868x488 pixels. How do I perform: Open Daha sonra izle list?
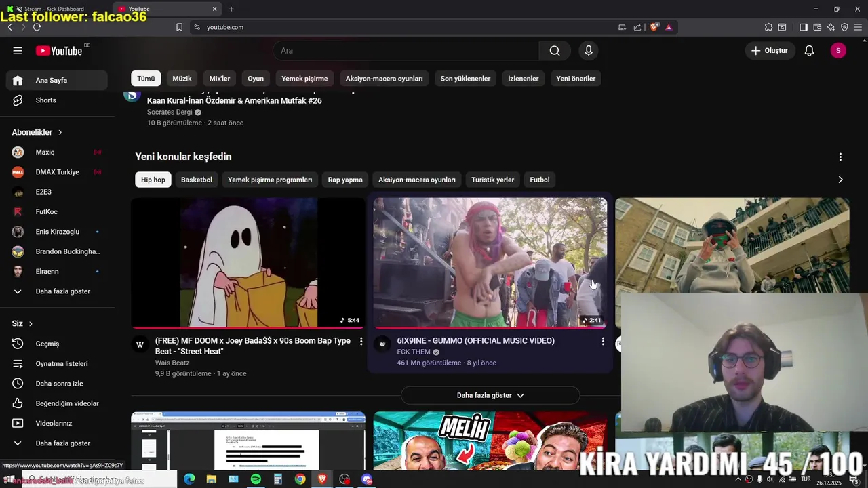(57, 384)
